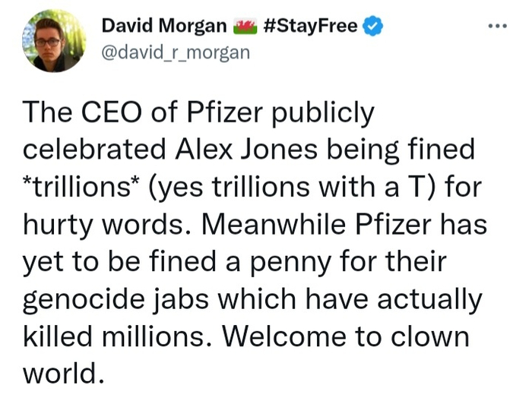Open the @david_r_morgan handle link
Screen dimensions: 532x404
click(x=175, y=53)
